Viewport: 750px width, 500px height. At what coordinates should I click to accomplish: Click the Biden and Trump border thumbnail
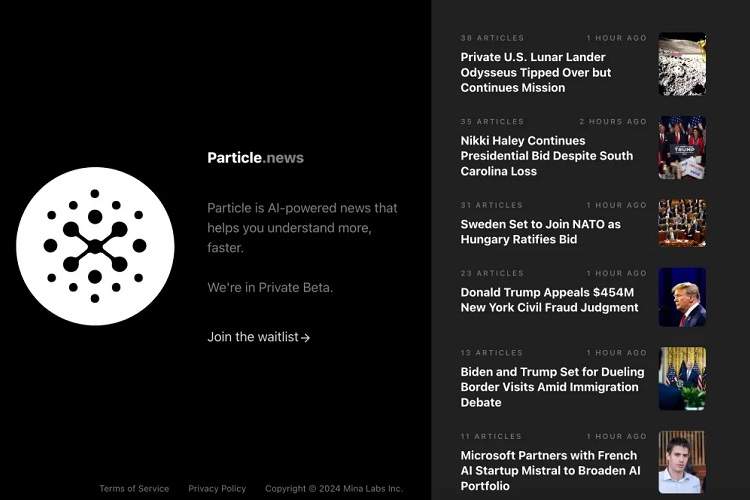click(682, 378)
